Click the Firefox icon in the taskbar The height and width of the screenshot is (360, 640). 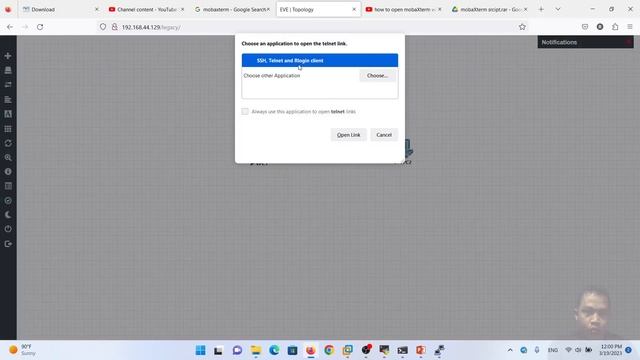point(311,350)
